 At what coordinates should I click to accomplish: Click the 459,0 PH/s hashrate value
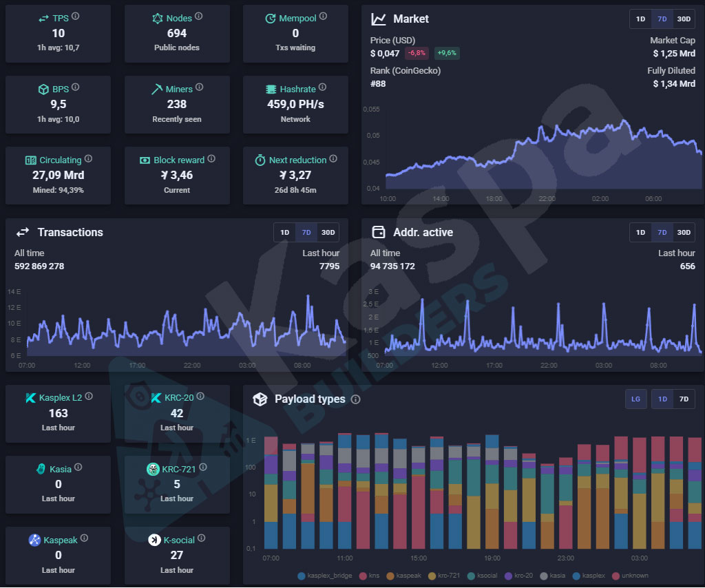click(295, 104)
